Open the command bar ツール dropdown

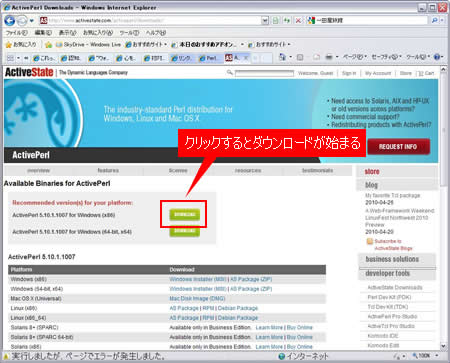418,57
